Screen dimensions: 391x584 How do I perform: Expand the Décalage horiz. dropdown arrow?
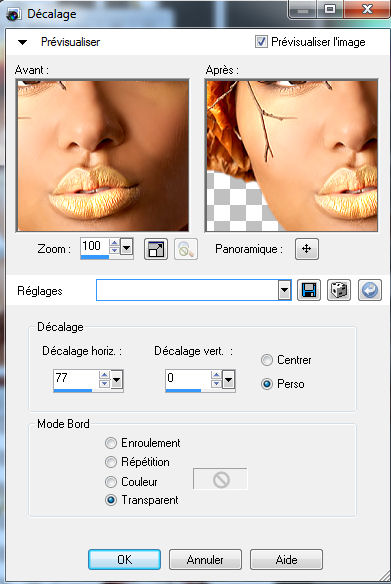pyautogui.click(x=117, y=380)
